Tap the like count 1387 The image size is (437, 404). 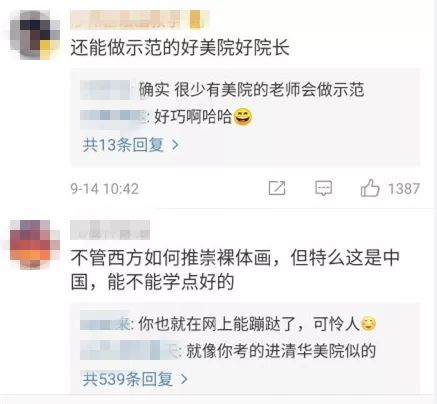[x=404, y=189]
